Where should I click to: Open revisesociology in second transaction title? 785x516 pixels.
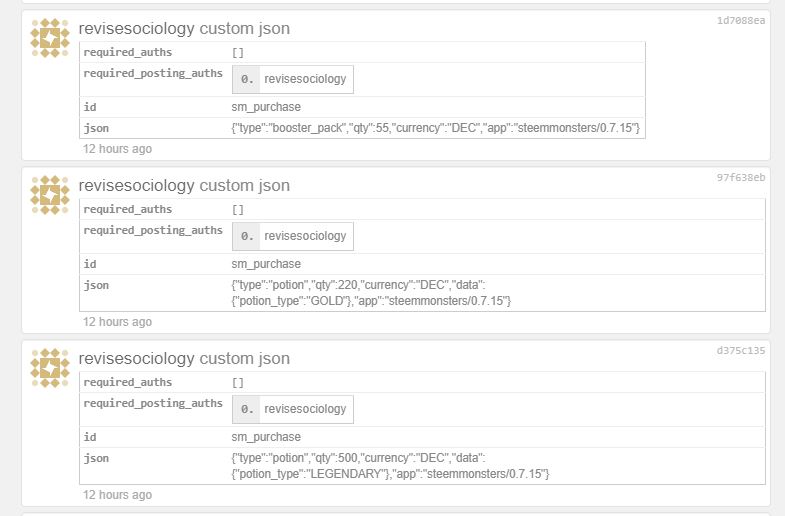click(137, 186)
